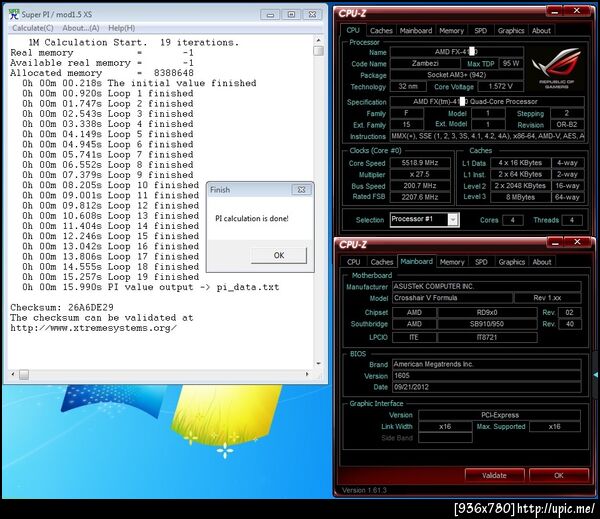Click OK in the Finish dialog
This screenshot has width=600, height=519.
tap(279, 255)
